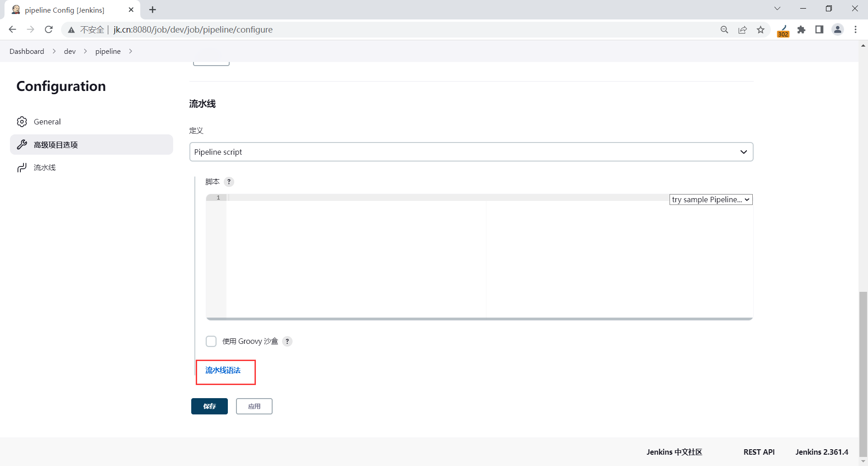The image size is (868, 466).
Task: Switch to the pipeline Config browser tab
Action: tap(72, 10)
